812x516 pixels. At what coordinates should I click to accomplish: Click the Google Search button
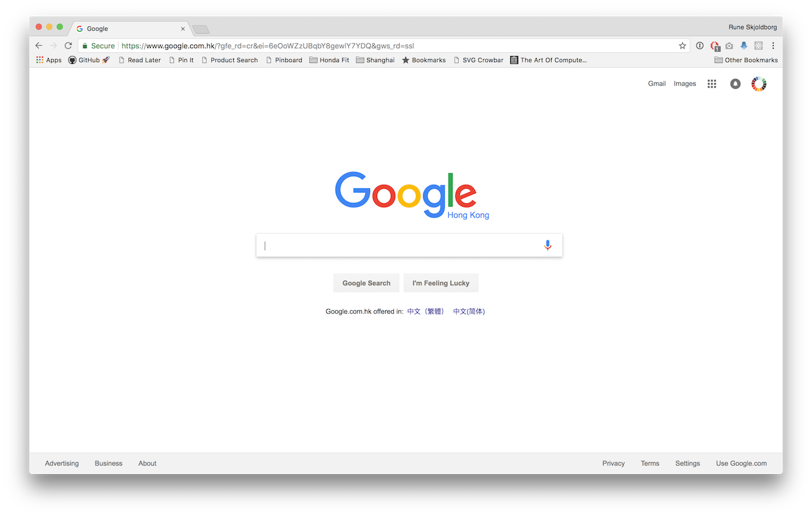click(x=367, y=283)
